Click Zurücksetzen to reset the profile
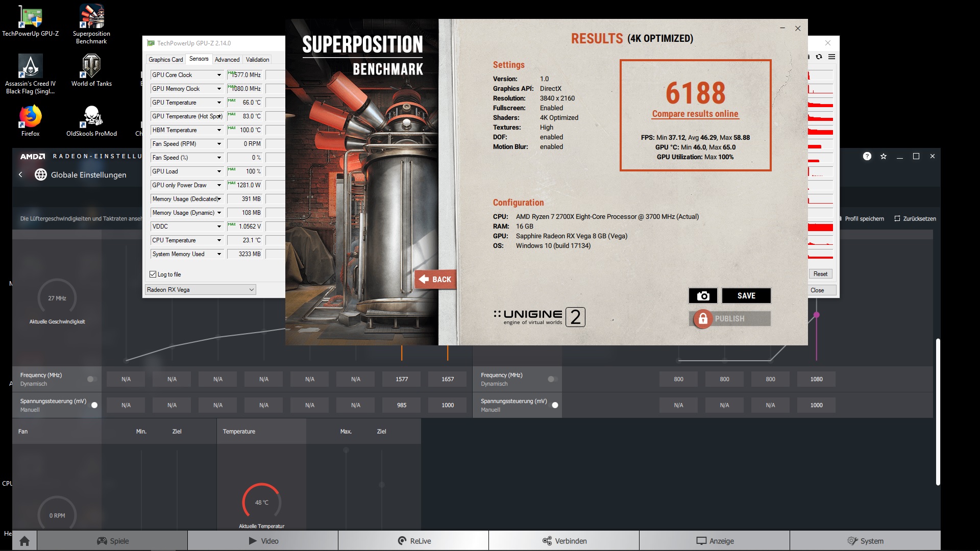The width and height of the screenshot is (980, 551). [916, 219]
